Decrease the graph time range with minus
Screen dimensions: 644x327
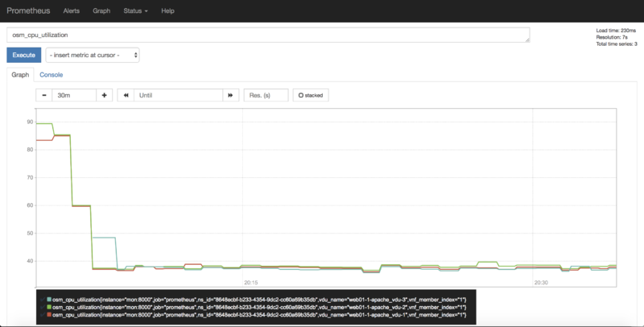[43, 95]
